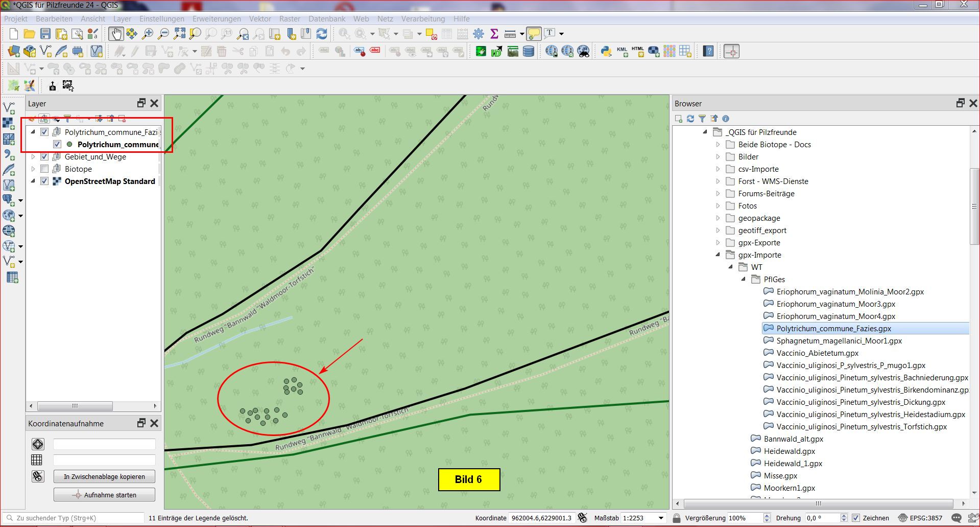This screenshot has width=980, height=527.
Task: Click the Refresh map icon
Action: [x=322, y=34]
